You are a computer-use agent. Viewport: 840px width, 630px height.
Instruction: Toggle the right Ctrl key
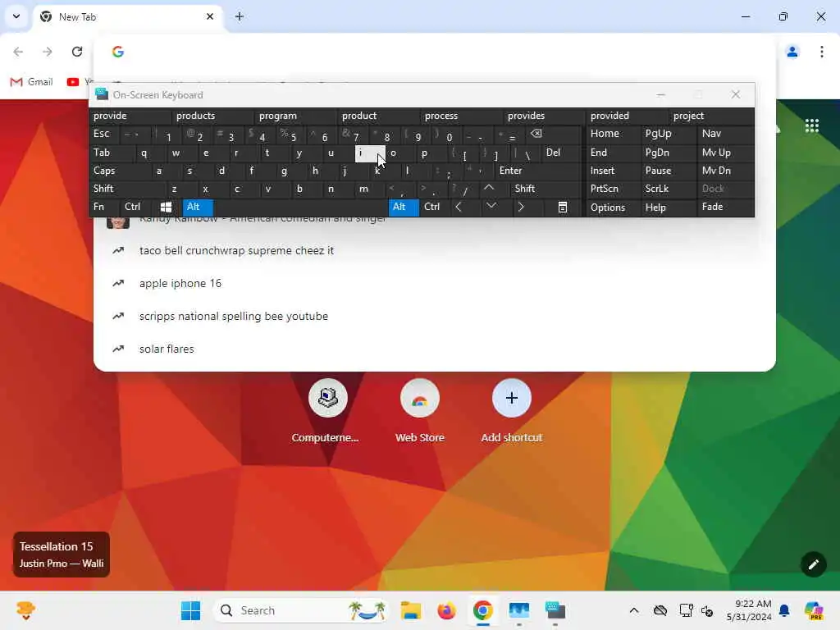tap(435, 208)
